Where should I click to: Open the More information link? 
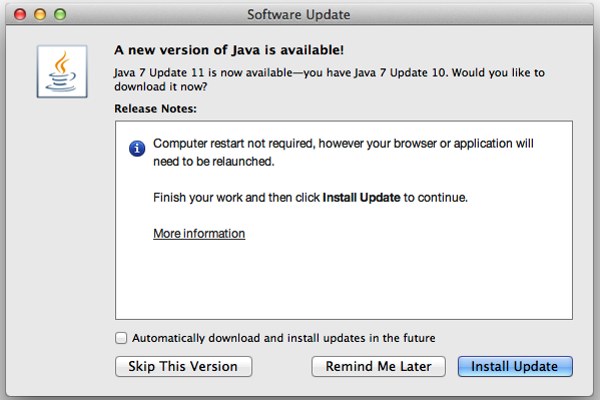coord(199,233)
